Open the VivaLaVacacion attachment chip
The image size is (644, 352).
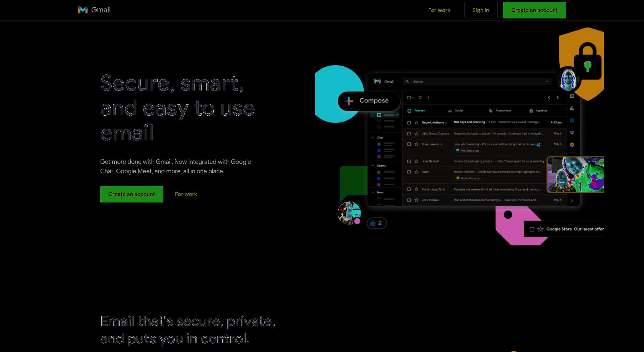coord(469,178)
